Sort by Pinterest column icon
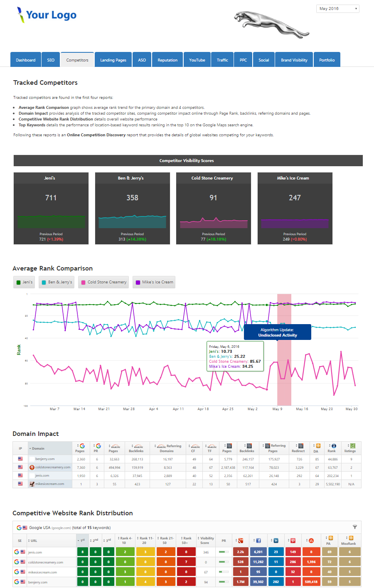This screenshot has width=374, height=588. 293,540
